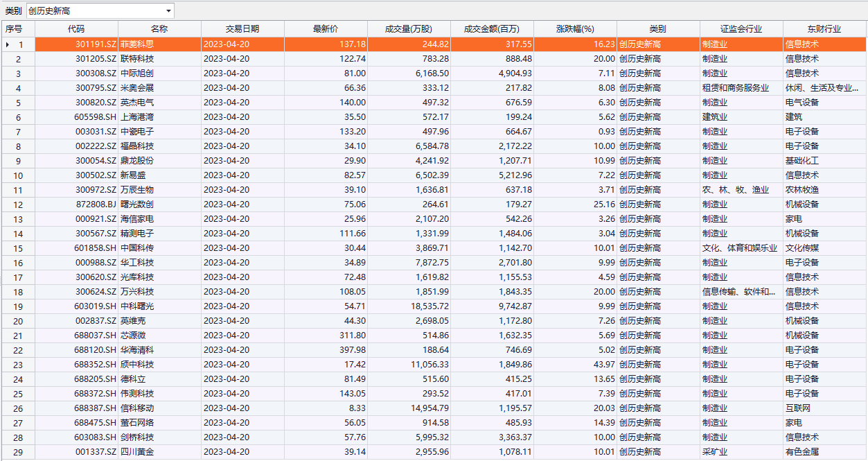Sort by the 代码 column header
The width and height of the screenshot is (868, 461).
[x=76, y=29]
